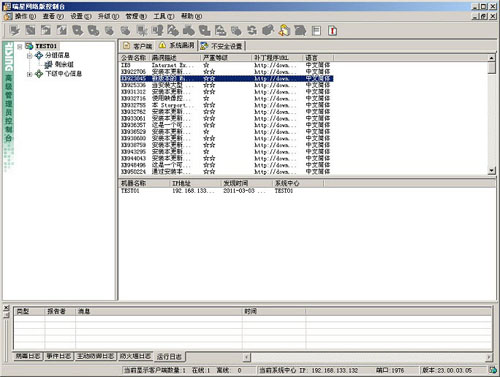Click the red-marked document toolbar icon

coord(332,31)
